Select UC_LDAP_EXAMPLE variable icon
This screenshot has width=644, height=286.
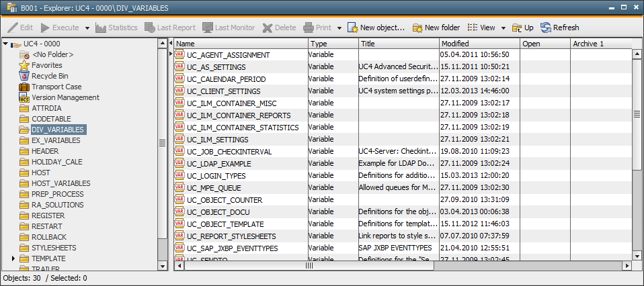click(x=179, y=163)
